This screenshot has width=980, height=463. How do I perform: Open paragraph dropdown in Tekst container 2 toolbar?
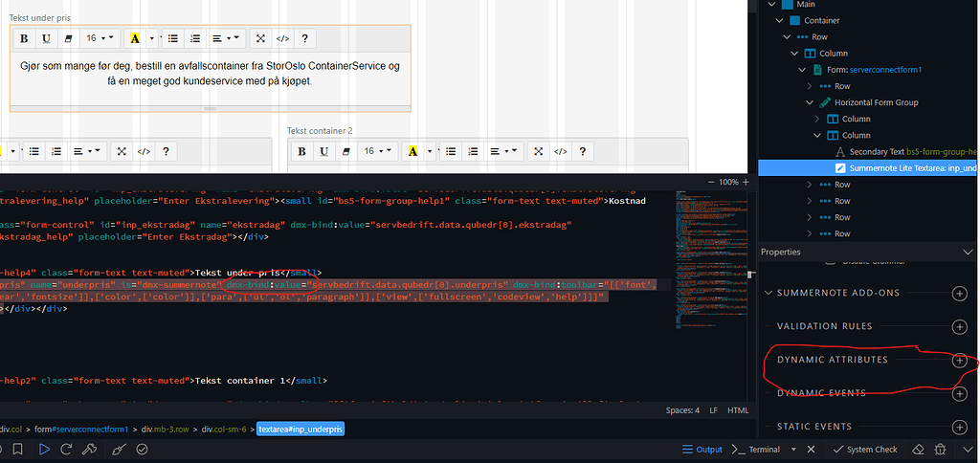(x=503, y=151)
